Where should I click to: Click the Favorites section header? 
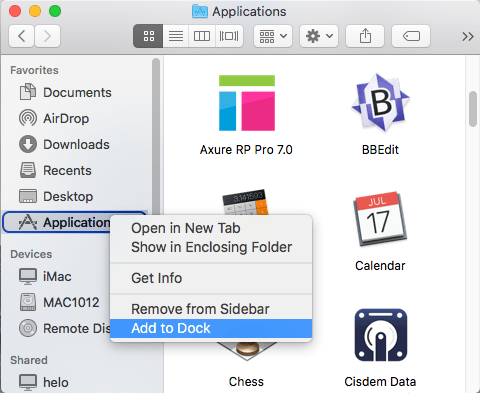click(x=34, y=70)
